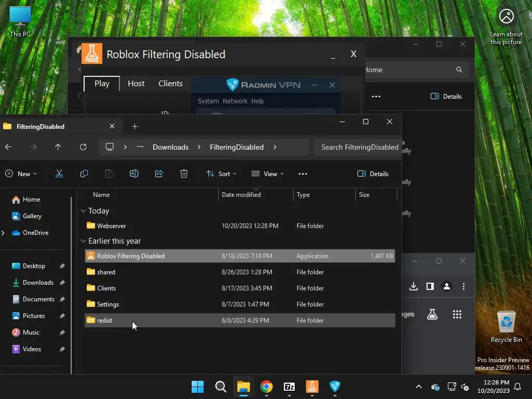Open Network menu in Radmin VPN
The height and width of the screenshot is (399, 532).
[x=235, y=101]
